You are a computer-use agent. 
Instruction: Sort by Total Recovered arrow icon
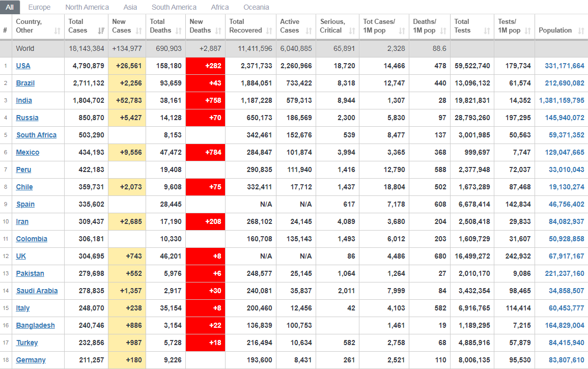pyautogui.click(x=269, y=31)
